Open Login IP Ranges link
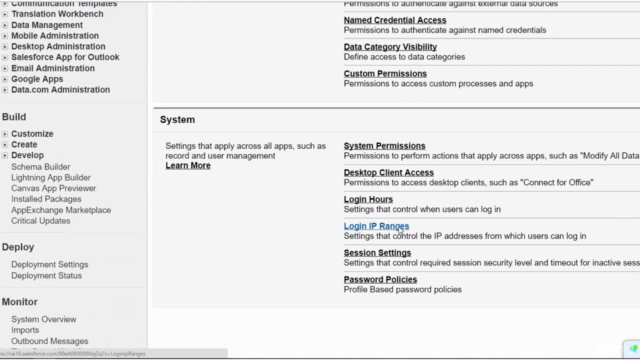The height and width of the screenshot is (360, 640). click(376, 226)
